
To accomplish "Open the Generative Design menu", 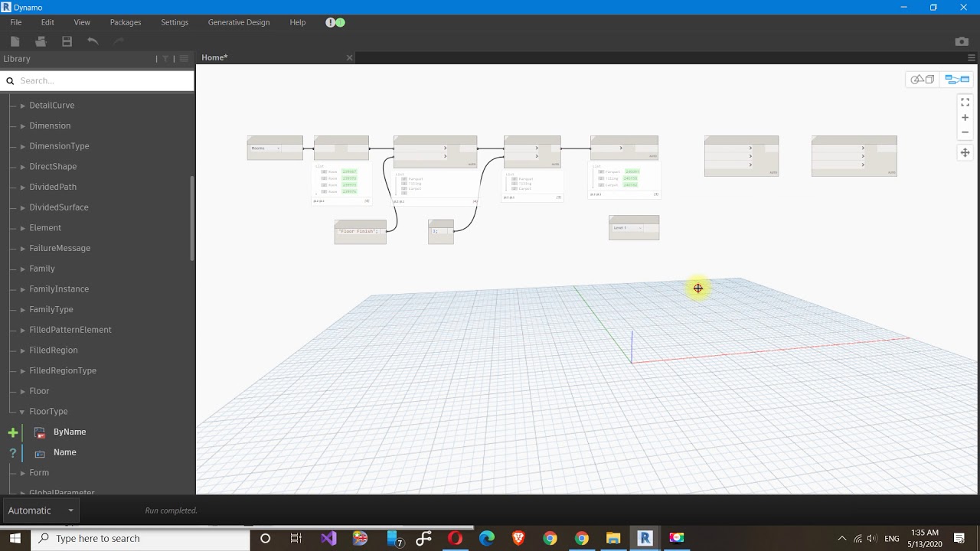I will (239, 22).
